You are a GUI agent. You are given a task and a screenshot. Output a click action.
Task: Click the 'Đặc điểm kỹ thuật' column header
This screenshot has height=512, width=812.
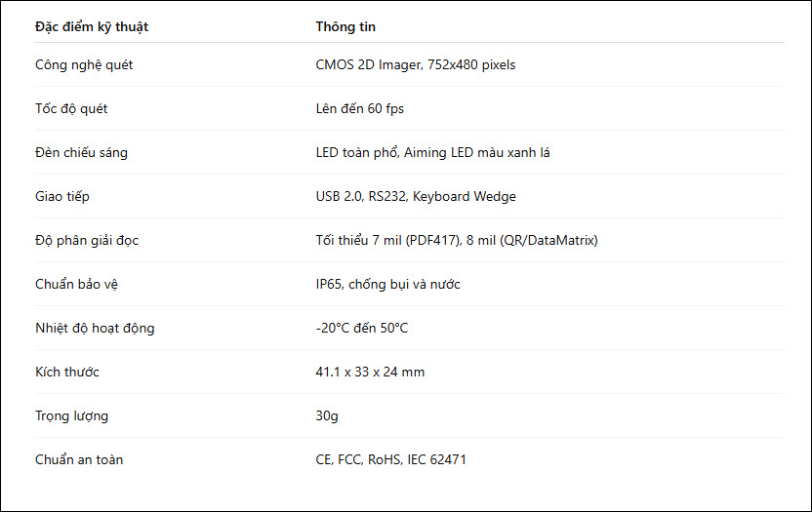pos(92,27)
